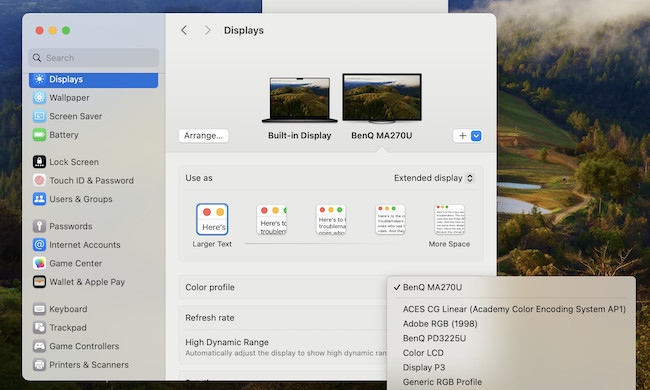
Task: Click the Displays title in the header
Action: pyautogui.click(x=244, y=30)
